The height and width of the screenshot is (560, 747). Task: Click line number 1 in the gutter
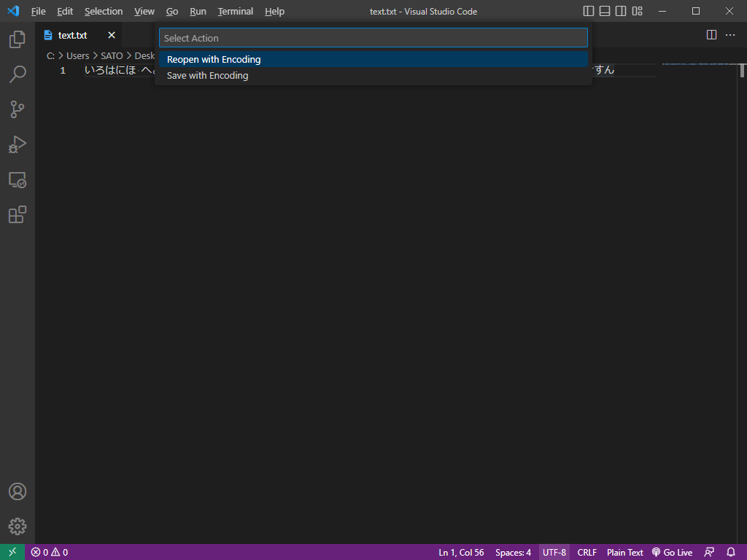click(x=63, y=71)
